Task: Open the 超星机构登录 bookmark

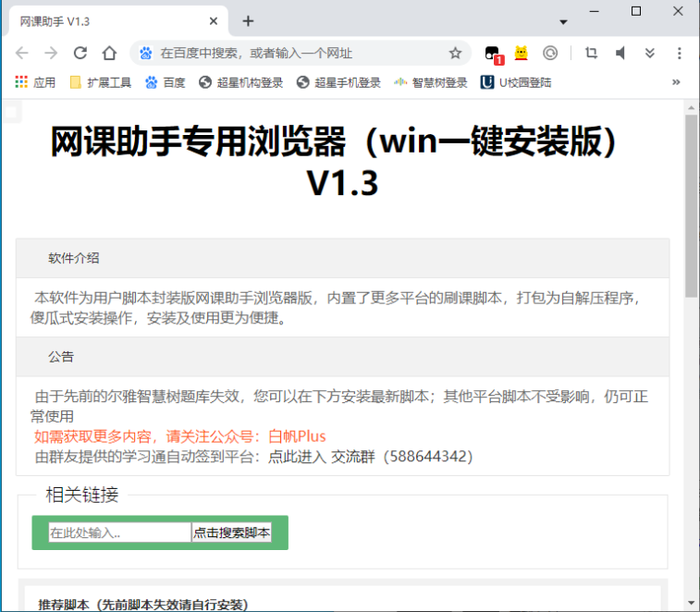Action: 241,82
